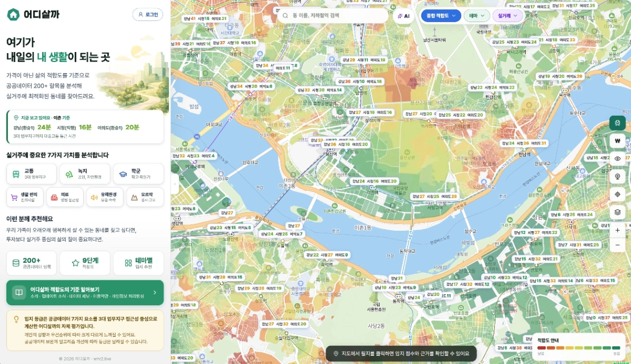Click the red swatch in 적합도 안내 legend
Screen dimensions: 631x364
(541, 348)
